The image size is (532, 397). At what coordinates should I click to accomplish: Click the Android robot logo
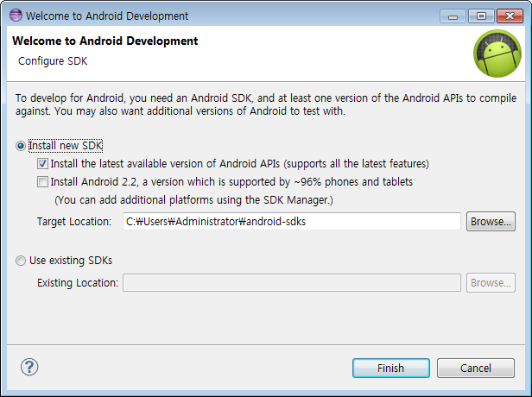click(497, 54)
